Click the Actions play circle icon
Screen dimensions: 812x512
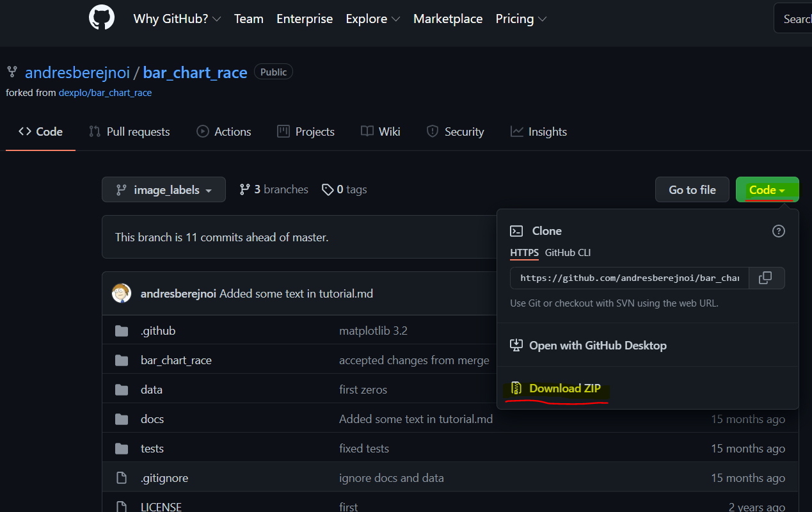coord(203,132)
